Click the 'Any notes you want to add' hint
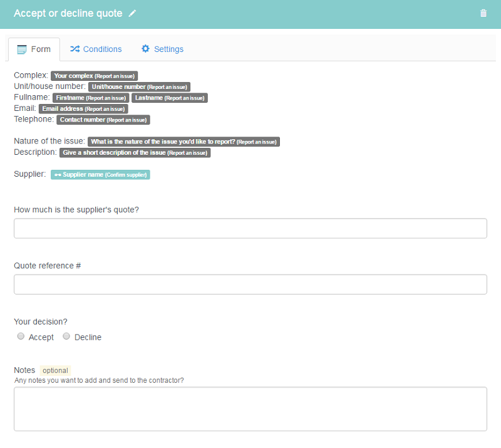501x448 pixels. coord(99,380)
